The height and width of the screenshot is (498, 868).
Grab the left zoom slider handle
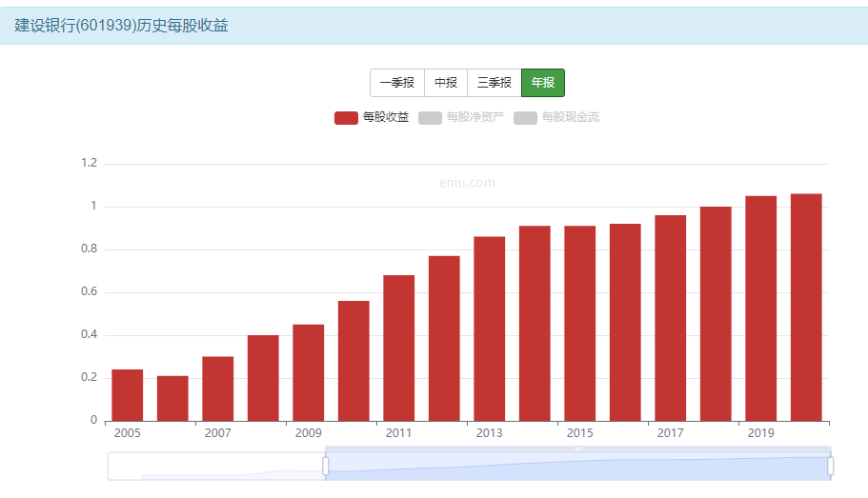pyautogui.click(x=326, y=466)
